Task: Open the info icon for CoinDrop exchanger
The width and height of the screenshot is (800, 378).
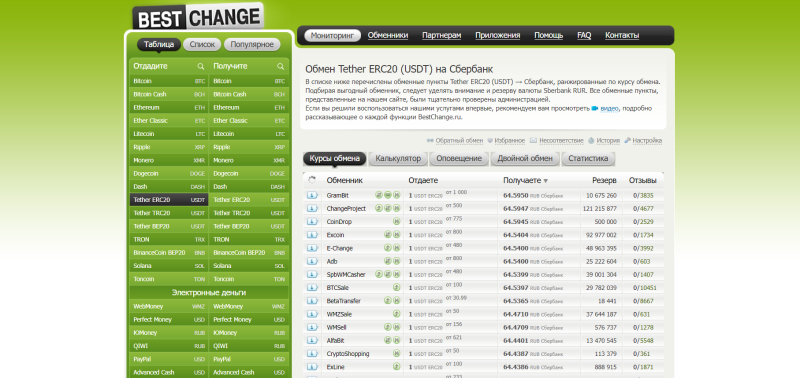Action: click(x=312, y=222)
